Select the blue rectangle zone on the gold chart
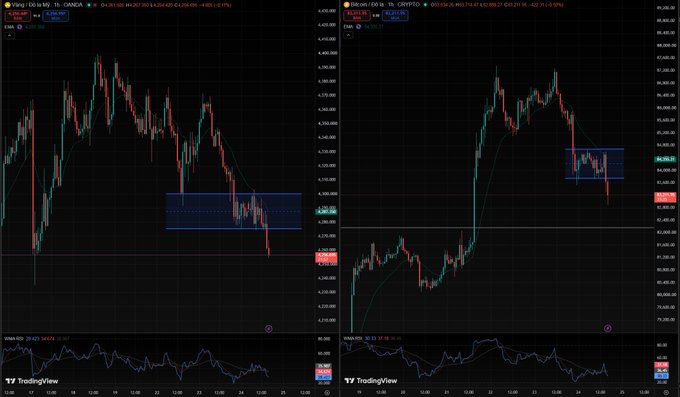Viewport: 680px width, 397px height. tap(233, 211)
